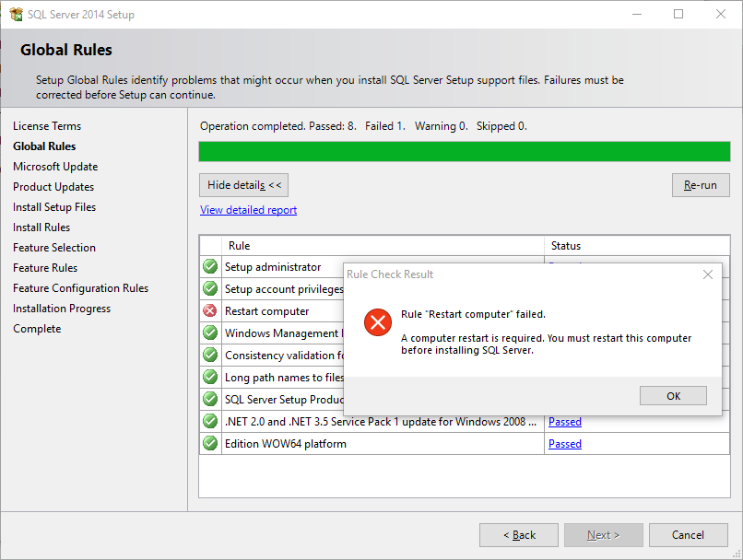Click the Setup administrator rule text
743x560 pixels.
[x=273, y=267]
